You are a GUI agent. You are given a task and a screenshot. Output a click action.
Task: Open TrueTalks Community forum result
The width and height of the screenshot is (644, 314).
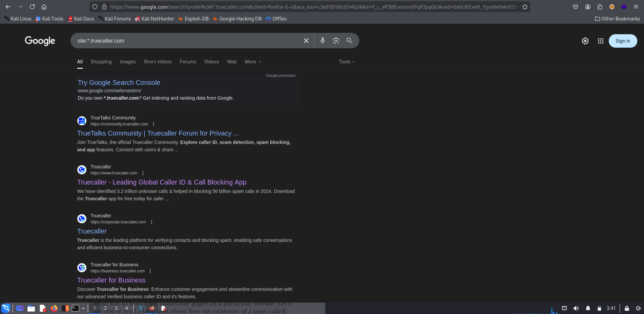point(158,133)
